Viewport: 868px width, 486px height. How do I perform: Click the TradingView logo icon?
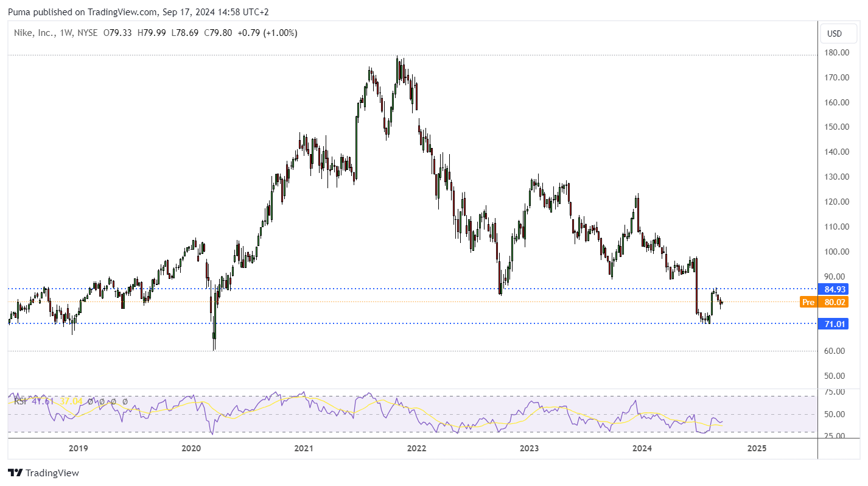click(15, 473)
